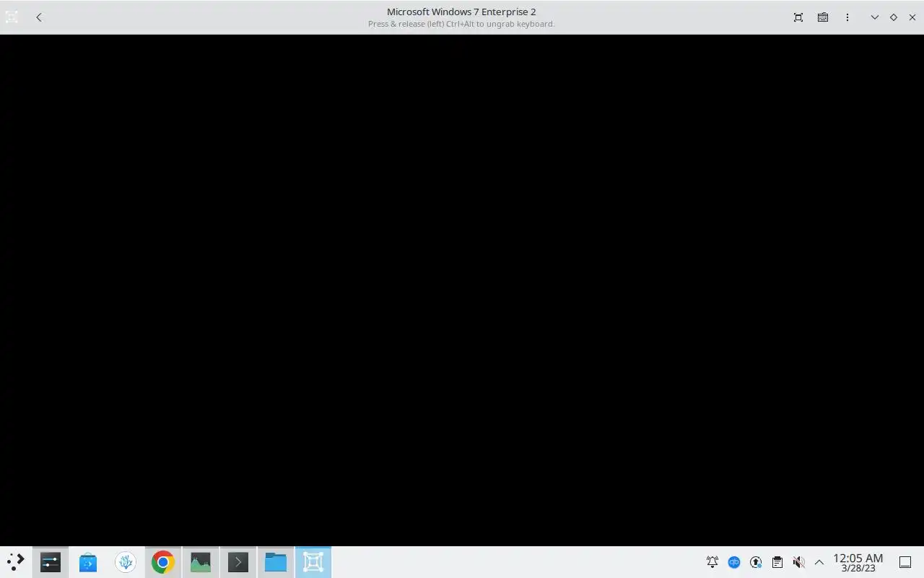Close the Windows 7 Enterprise window

(912, 17)
